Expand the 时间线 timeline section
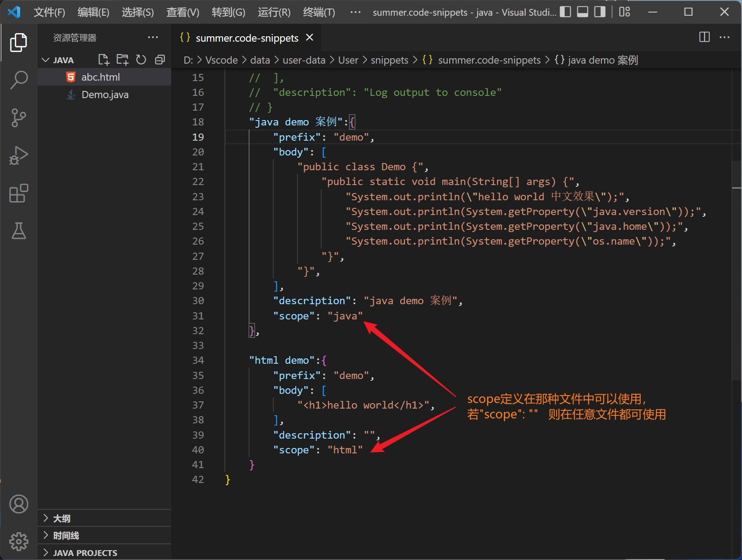 (104, 535)
